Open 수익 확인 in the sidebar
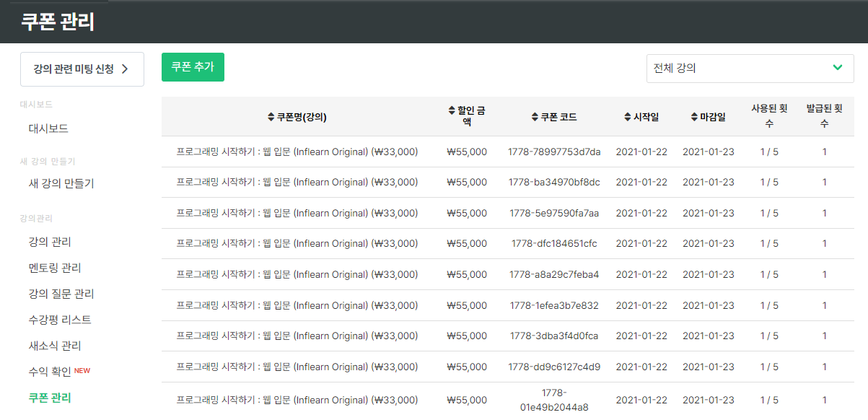868x420 pixels. tap(50, 372)
